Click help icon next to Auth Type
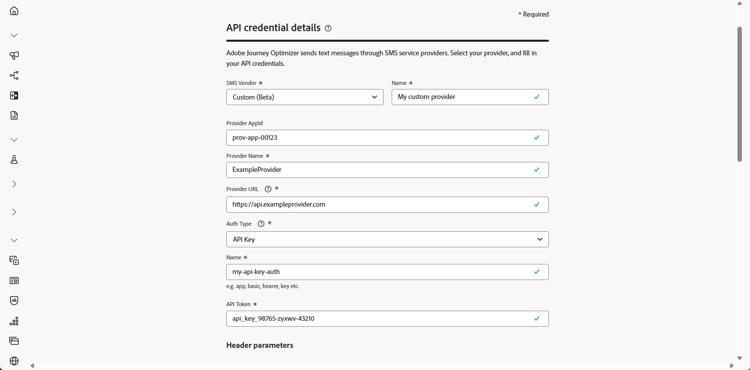The height and width of the screenshot is (370, 750). click(x=261, y=224)
